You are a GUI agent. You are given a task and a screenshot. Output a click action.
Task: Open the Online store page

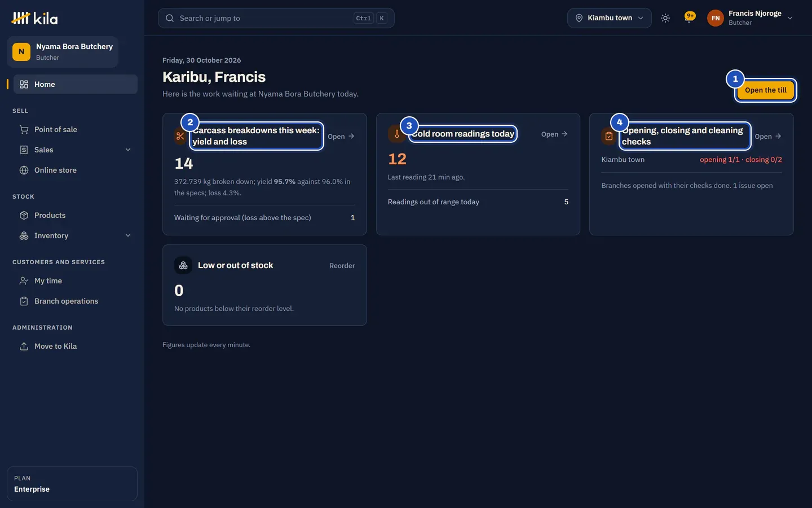click(x=76, y=170)
